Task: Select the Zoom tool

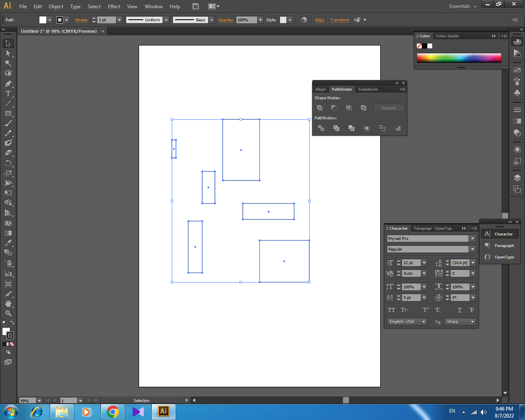Action: (8, 313)
